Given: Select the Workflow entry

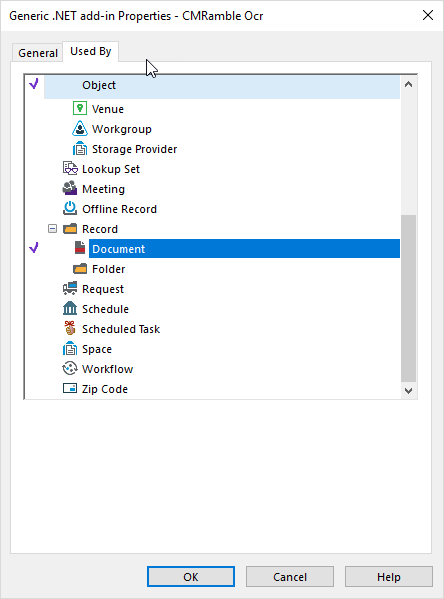Looking at the screenshot, I should point(107,369).
